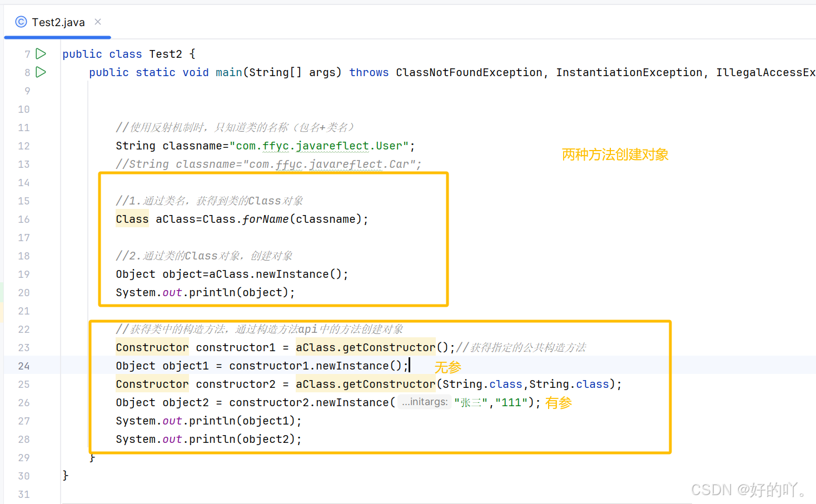Click the comment on line 15
Viewport: 816px width, 504px height.
point(210,201)
